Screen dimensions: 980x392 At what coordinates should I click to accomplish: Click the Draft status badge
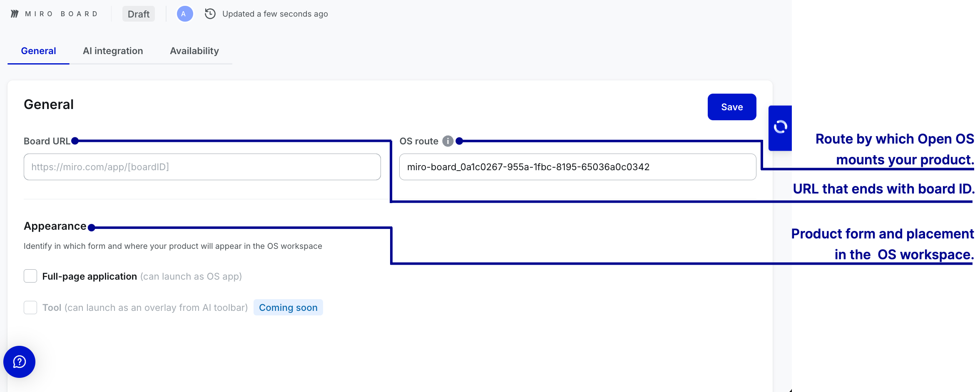(x=138, y=14)
